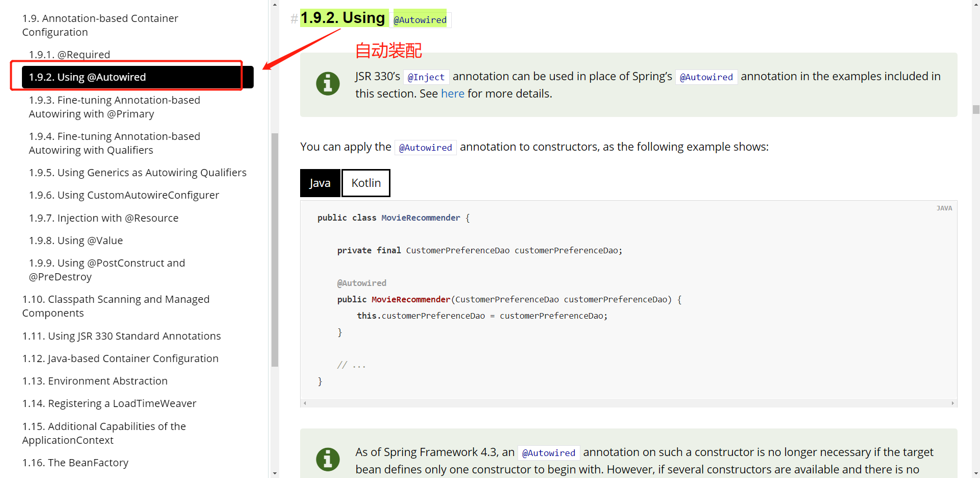Click the sidebar scrollbar's down arrow
This screenshot has height=478, width=980.
click(275, 473)
